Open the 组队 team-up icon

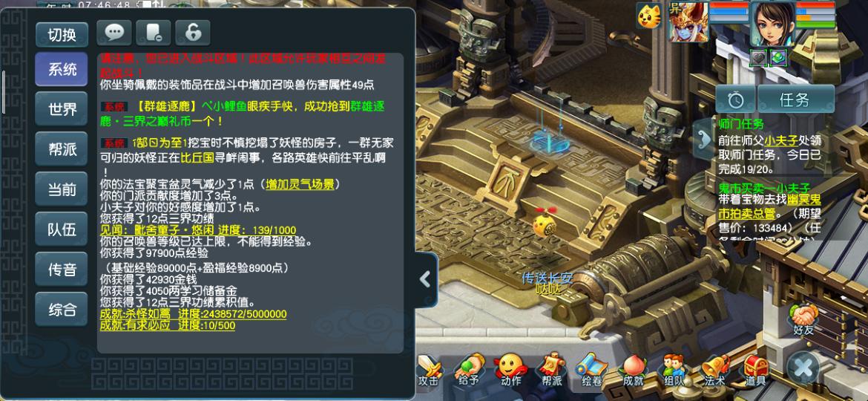674,369
